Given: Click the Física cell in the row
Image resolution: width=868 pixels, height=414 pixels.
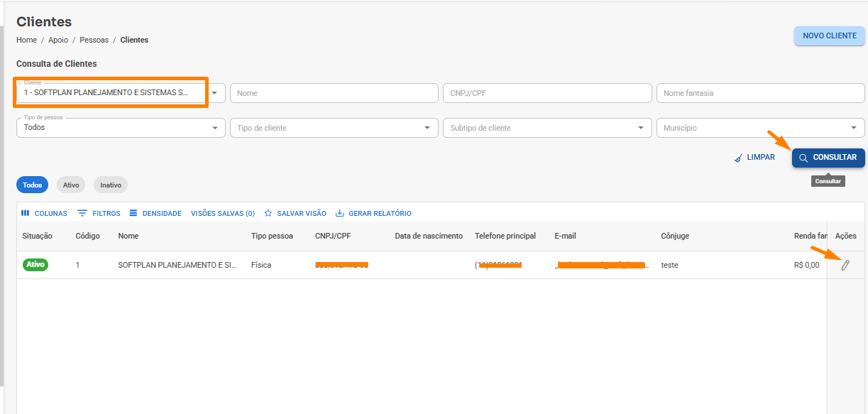Looking at the screenshot, I should pyautogui.click(x=261, y=265).
